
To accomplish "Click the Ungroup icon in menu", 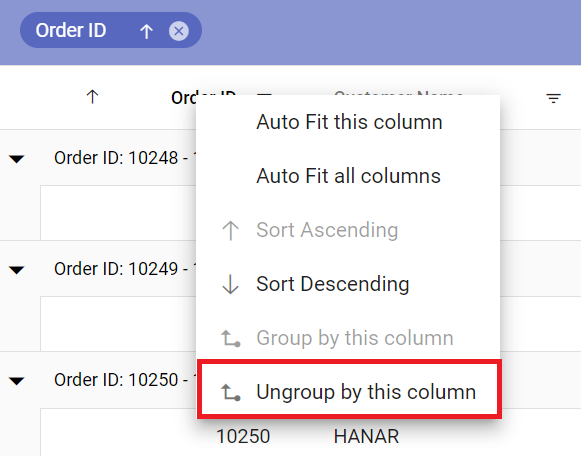I will click(x=230, y=392).
